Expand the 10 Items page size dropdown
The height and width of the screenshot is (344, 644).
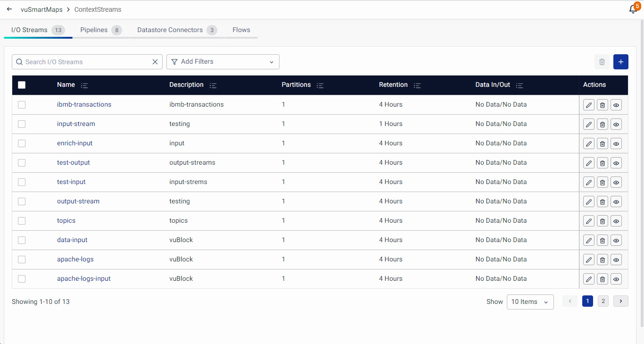point(530,302)
